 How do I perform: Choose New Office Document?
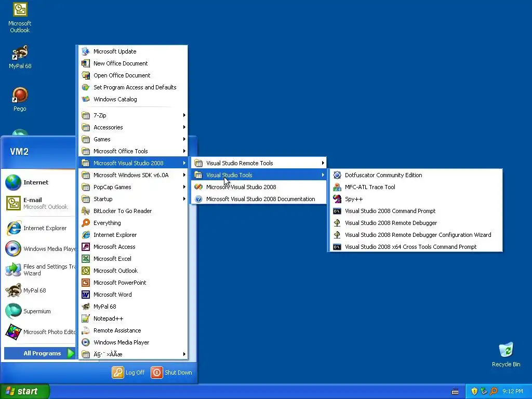(133, 63)
